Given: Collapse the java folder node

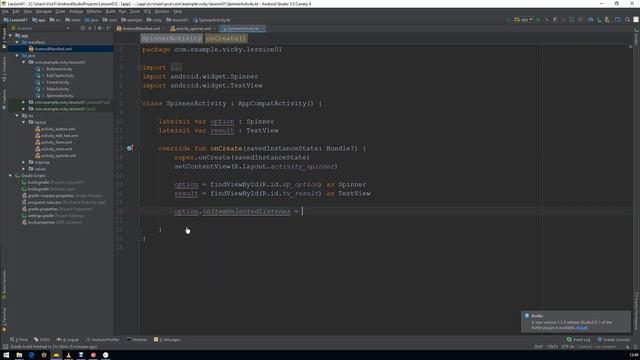Looking at the screenshot, I should point(17,56).
